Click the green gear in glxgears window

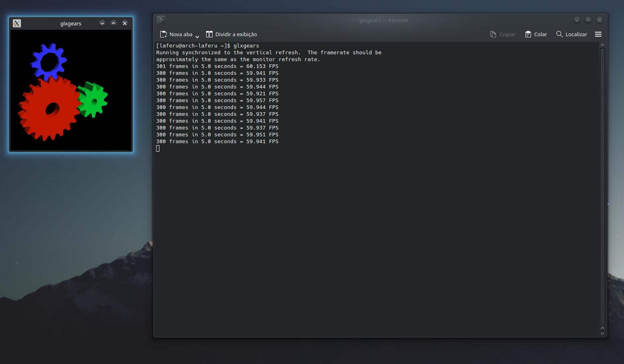[93, 100]
